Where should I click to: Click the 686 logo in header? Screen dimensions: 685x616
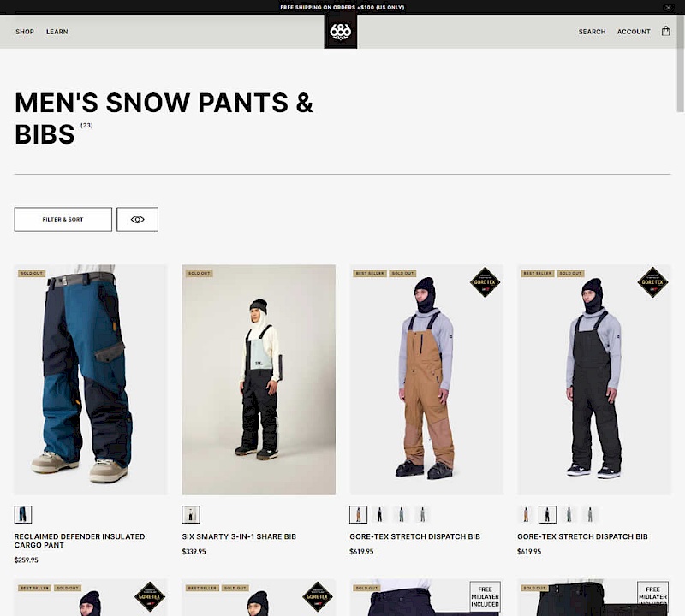[x=340, y=32]
